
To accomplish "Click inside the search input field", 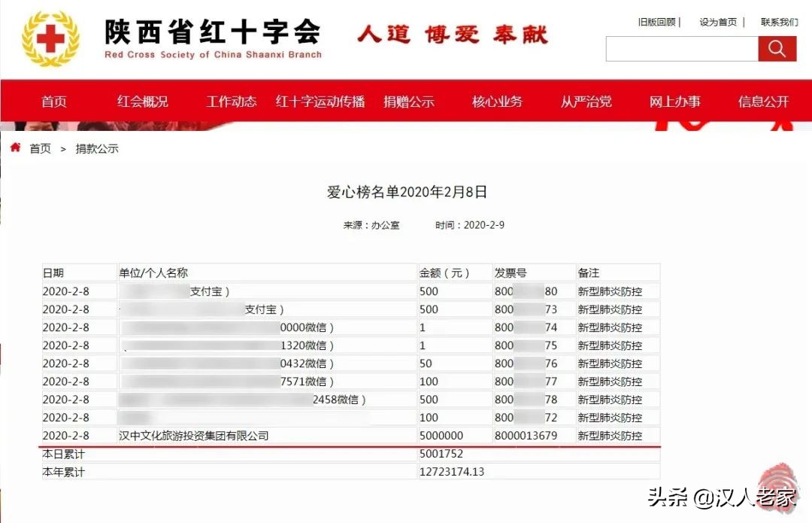I will [680, 48].
